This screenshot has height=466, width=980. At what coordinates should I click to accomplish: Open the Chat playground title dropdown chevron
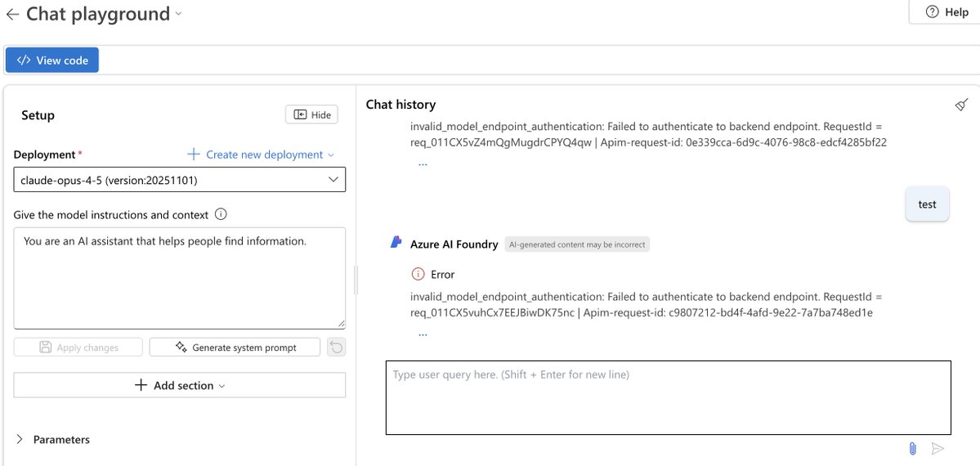(179, 14)
